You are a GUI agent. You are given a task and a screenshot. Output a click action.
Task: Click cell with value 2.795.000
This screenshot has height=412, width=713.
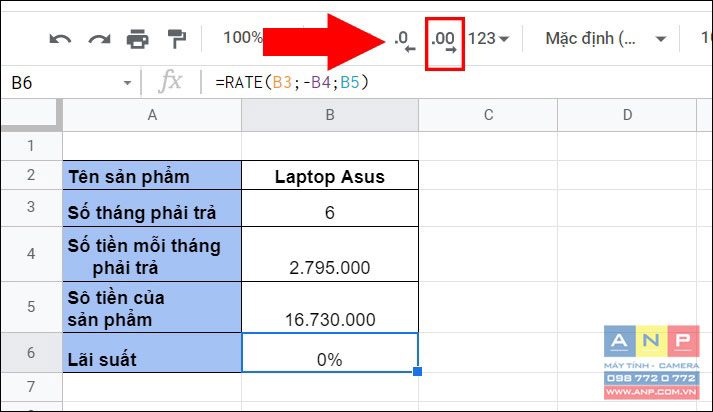330,254
